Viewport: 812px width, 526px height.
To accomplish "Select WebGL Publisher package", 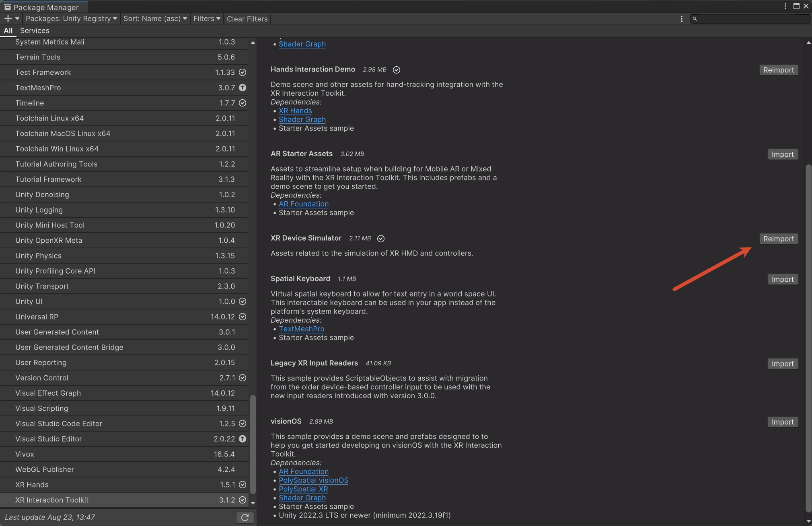I will [x=124, y=469].
